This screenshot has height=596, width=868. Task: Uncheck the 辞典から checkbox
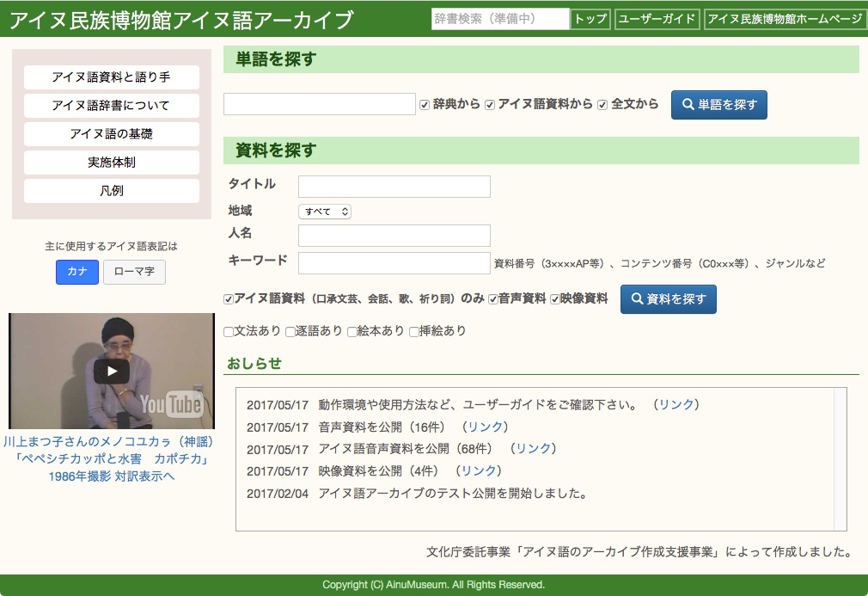(x=425, y=105)
